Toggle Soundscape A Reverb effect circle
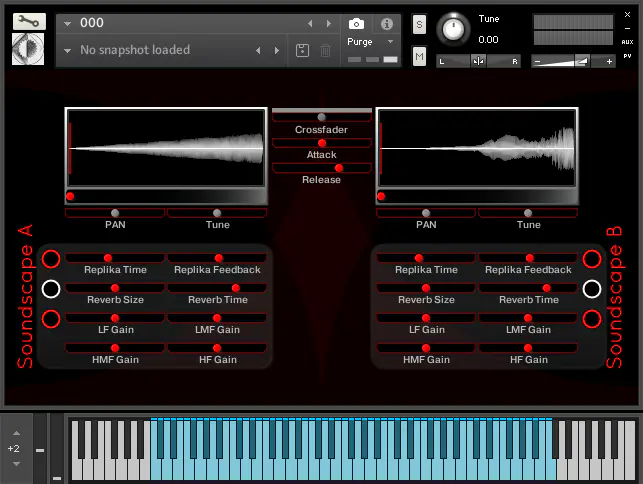Viewport: 643px width, 484px height. click(51, 289)
